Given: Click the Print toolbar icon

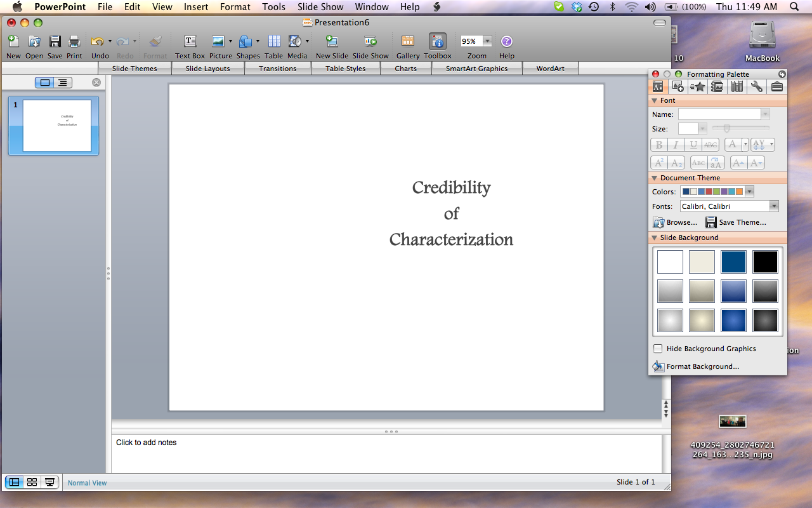Looking at the screenshot, I should click(74, 41).
